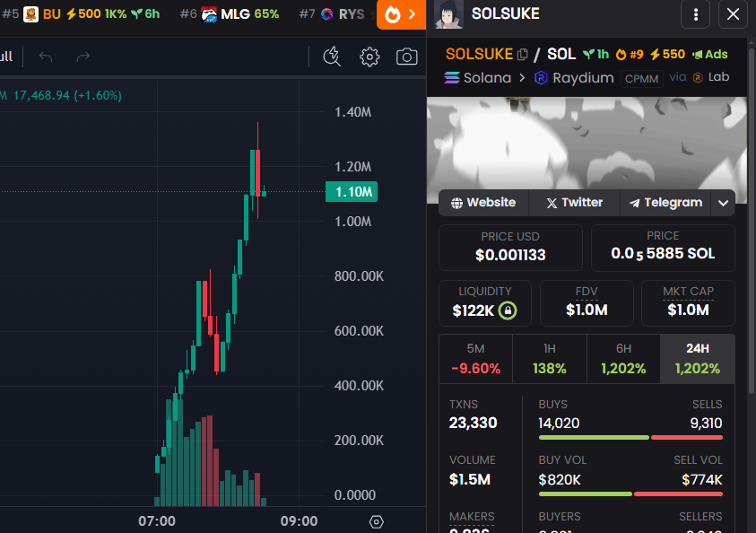Click the BUYS 14,020 value
Image resolution: width=756 pixels, height=533 pixels.
(559, 423)
